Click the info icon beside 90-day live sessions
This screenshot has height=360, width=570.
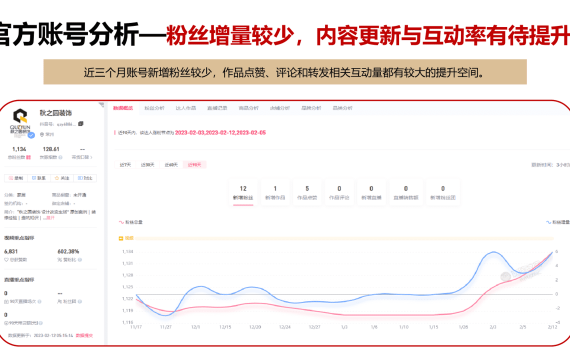[39, 301]
